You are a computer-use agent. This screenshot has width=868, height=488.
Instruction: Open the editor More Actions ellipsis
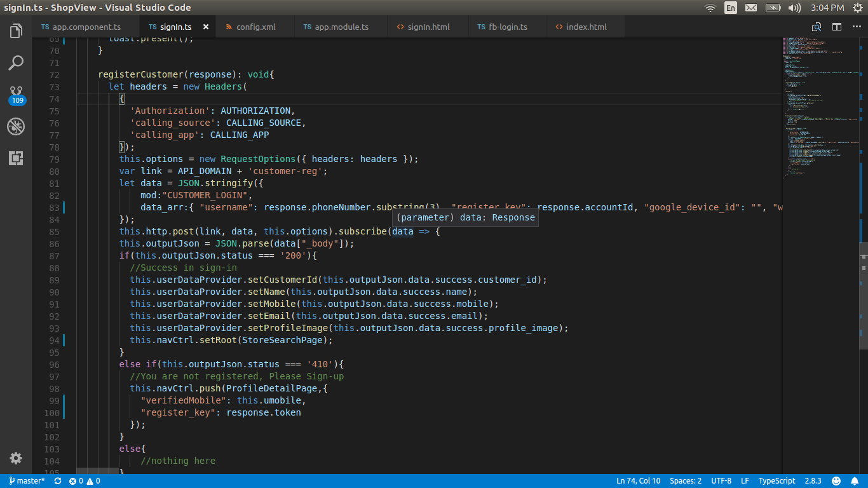click(855, 27)
